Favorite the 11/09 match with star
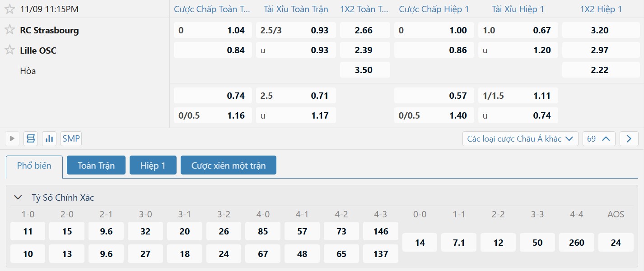This screenshot has width=644, height=271. click(9, 9)
